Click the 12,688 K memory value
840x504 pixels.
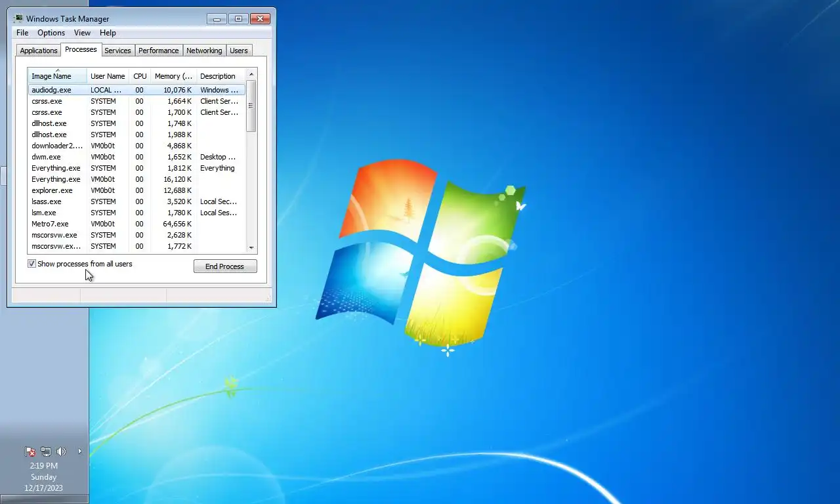pos(178,190)
